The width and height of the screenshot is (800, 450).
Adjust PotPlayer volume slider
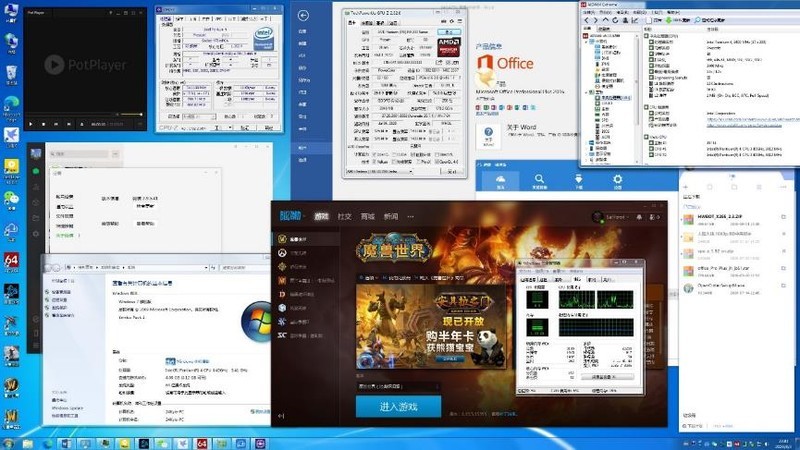click(130, 114)
